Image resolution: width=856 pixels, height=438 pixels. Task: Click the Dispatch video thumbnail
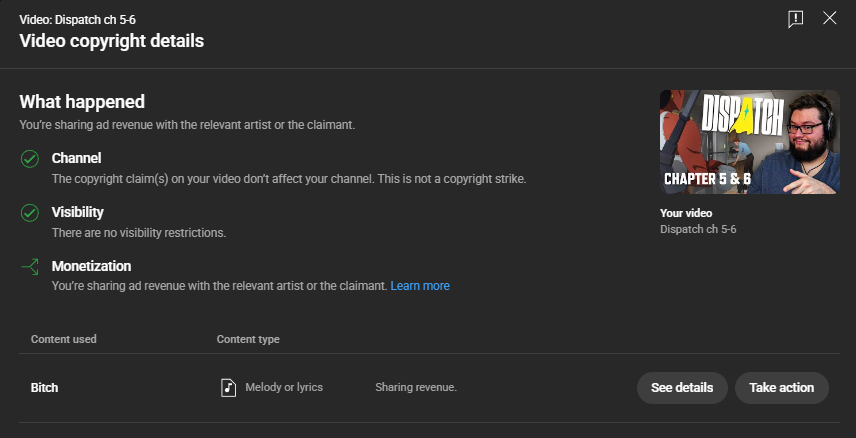pos(750,142)
